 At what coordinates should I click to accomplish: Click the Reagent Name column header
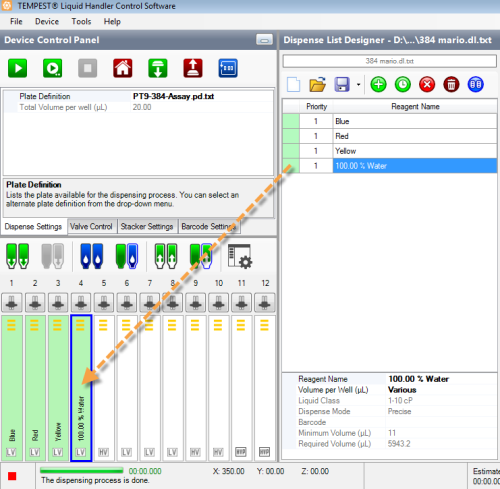tap(415, 106)
